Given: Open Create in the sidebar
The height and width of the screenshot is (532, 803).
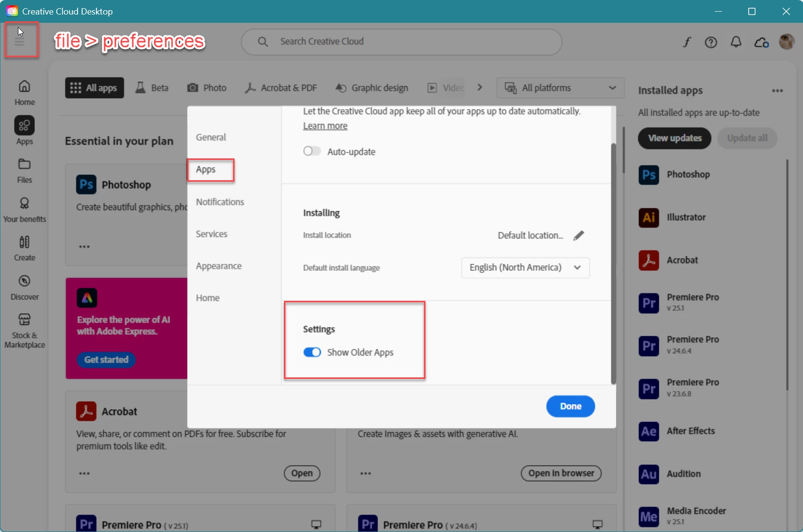Looking at the screenshot, I should (x=24, y=248).
